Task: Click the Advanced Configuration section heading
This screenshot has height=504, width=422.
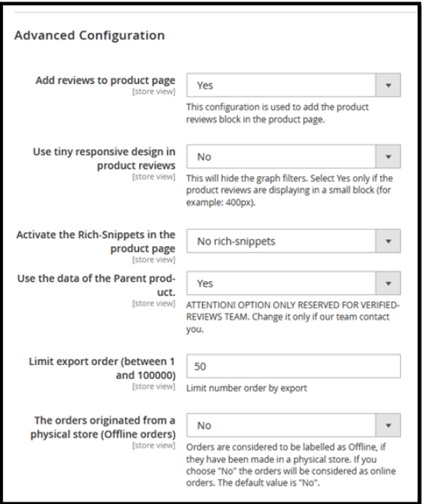Action: coord(89,36)
